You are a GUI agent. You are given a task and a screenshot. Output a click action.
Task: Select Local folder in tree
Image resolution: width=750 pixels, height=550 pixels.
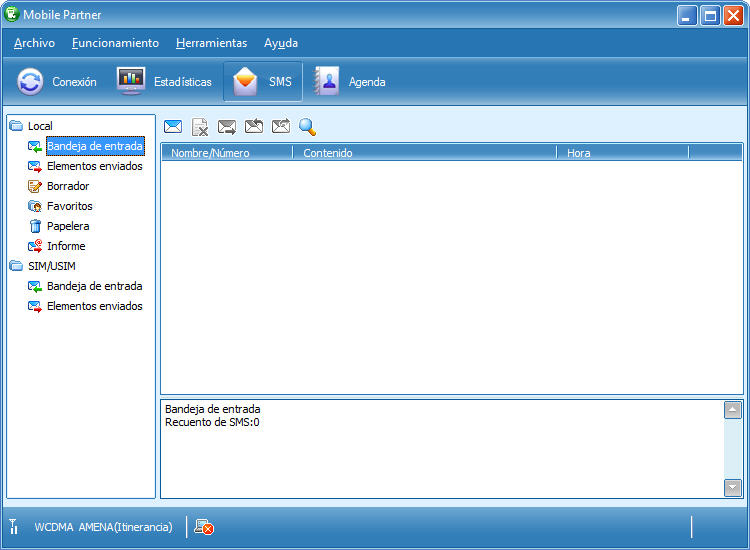pos(40,126)
